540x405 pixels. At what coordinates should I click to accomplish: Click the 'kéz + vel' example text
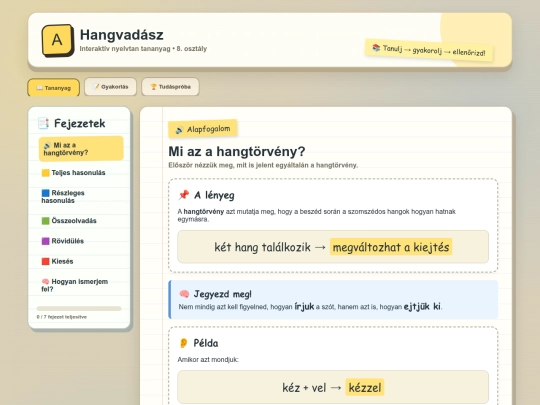pyautogui.click(x=304, y=388)
